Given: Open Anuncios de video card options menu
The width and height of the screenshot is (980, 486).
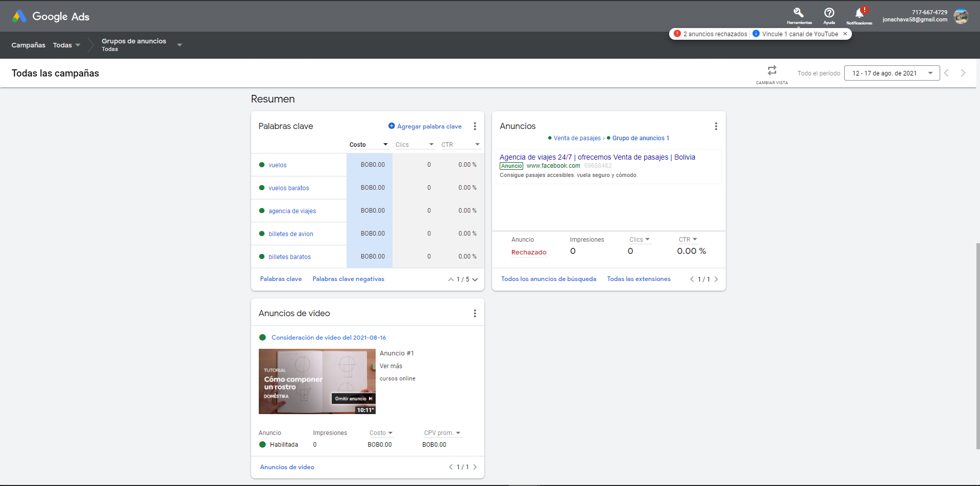Looking at the screenshot, I should click(475, 313).
